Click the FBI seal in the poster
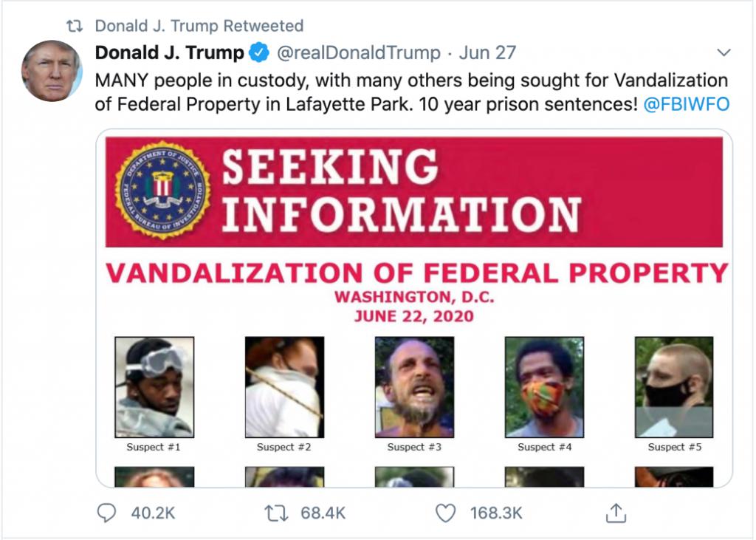The width and height of the screenshot is (756, 540). tap(162, 190)
